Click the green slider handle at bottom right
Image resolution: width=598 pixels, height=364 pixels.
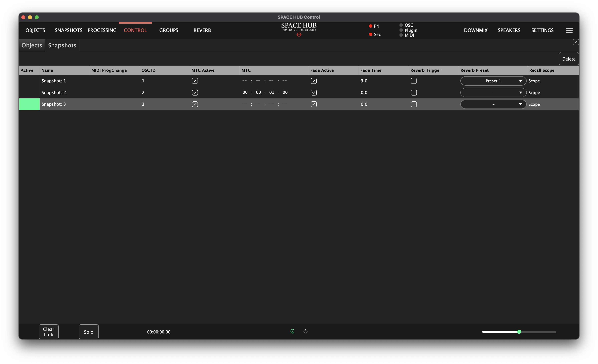[519, 332]
